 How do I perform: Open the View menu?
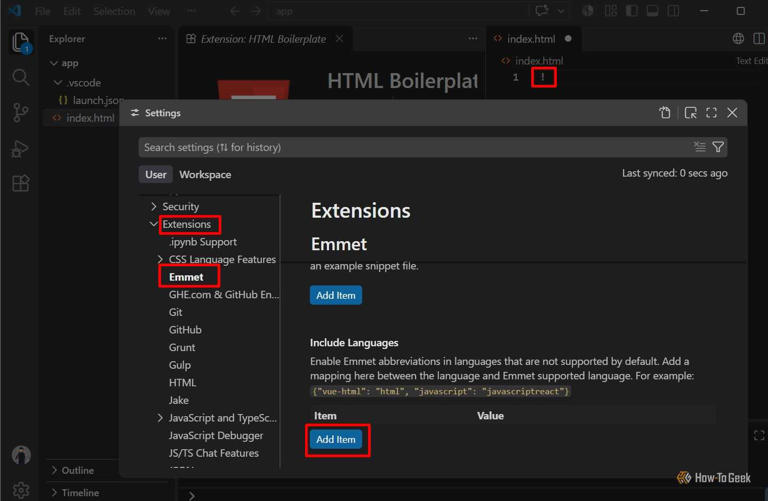[159, 11]
